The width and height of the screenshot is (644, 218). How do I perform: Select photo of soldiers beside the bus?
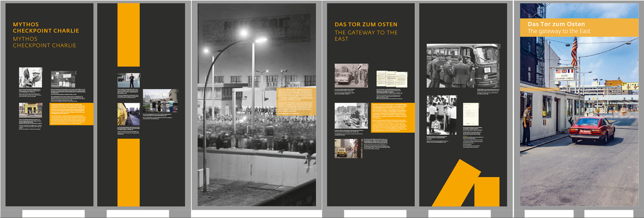[x=463, y=65]
